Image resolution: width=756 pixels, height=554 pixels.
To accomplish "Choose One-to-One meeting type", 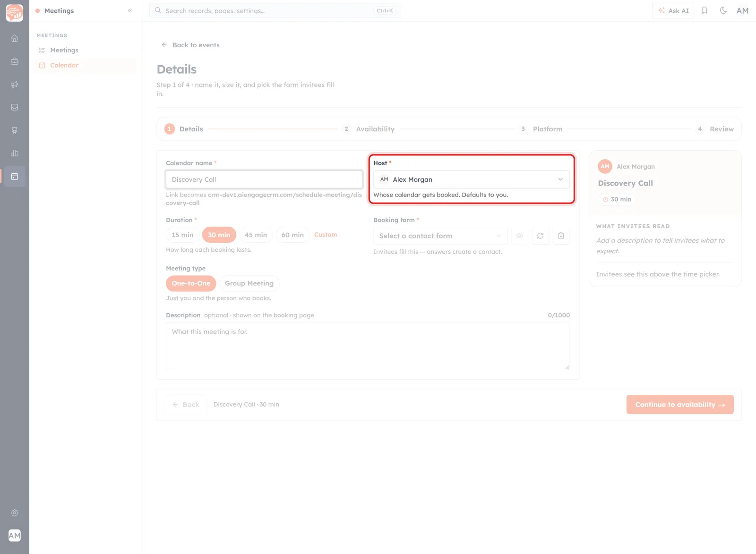I will coord(191,283).
